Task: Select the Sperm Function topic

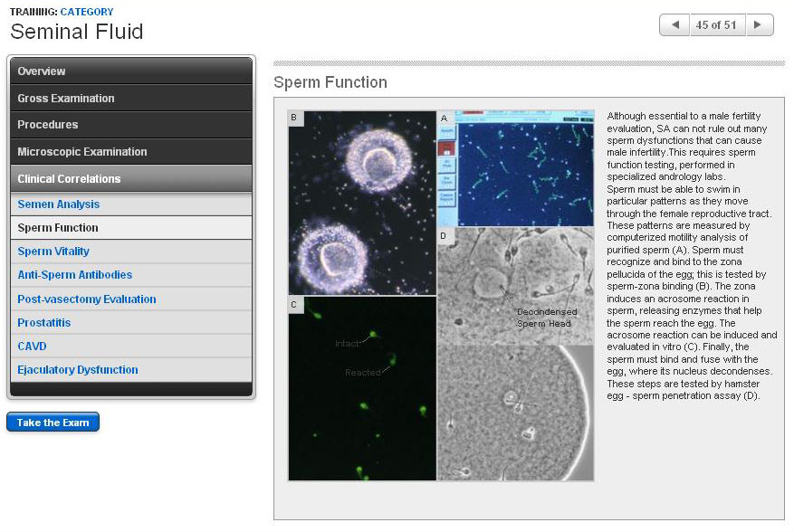Action: coord(58,228)
